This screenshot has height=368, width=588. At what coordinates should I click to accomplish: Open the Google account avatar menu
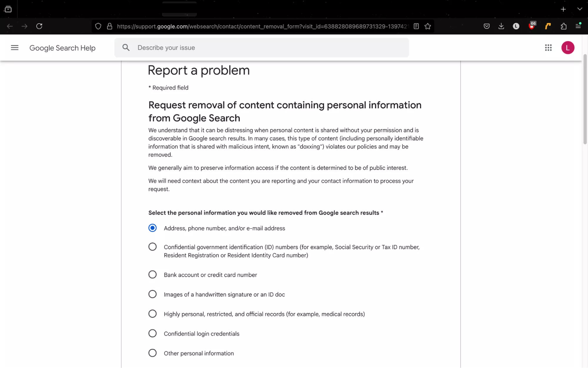pyautogui.click(x=567, y=48)
